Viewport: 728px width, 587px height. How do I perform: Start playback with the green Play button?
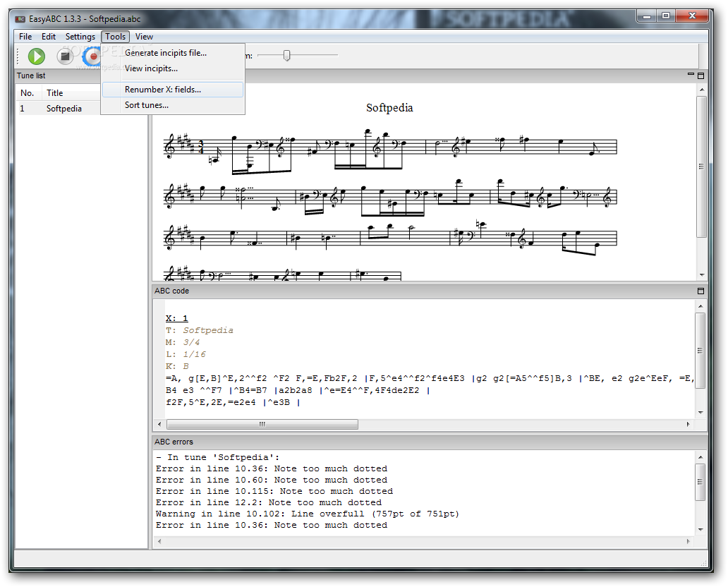[36, 56]
